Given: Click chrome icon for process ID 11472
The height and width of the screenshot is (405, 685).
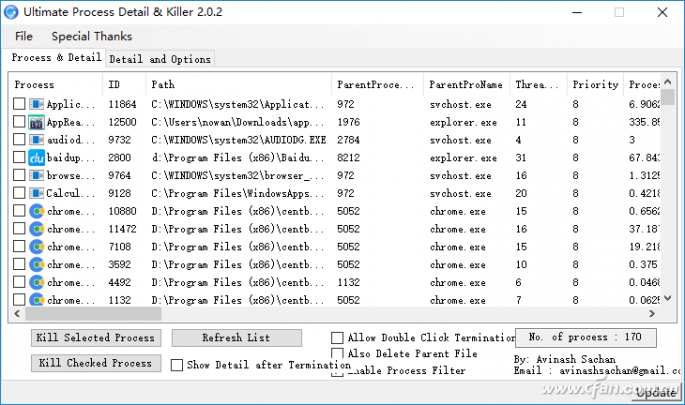Looking at the screenshot, I should point(37,229).
